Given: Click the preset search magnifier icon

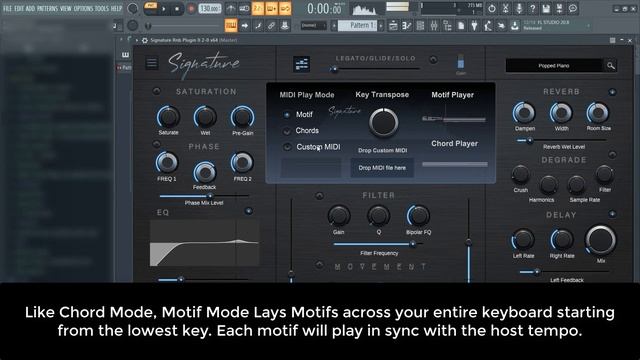Looking at the screenshot, I should pos(611,65).
